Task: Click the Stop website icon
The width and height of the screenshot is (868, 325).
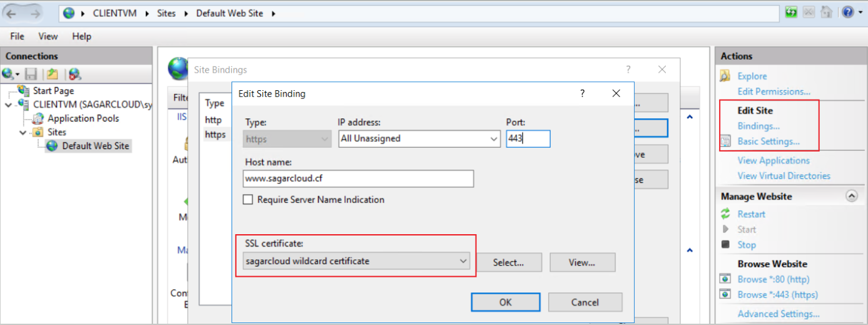Action: point(726,245)
